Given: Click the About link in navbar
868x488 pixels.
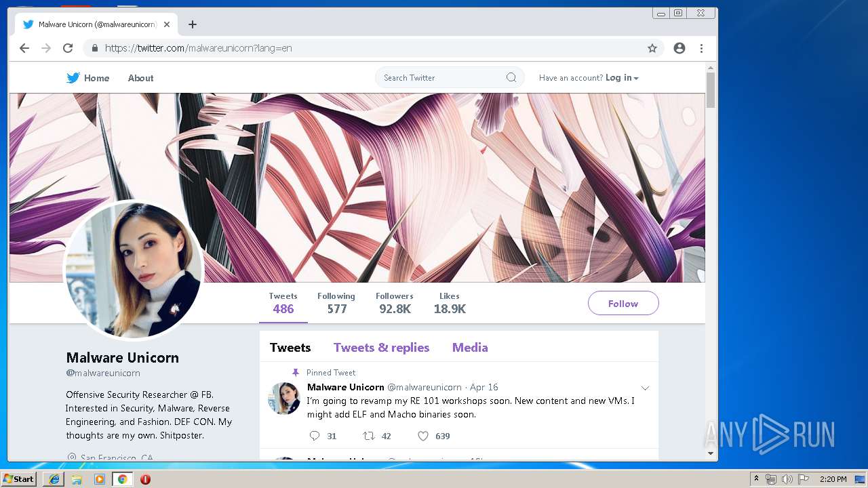Looking at the screenshot, I should click(x=140, y=78).
